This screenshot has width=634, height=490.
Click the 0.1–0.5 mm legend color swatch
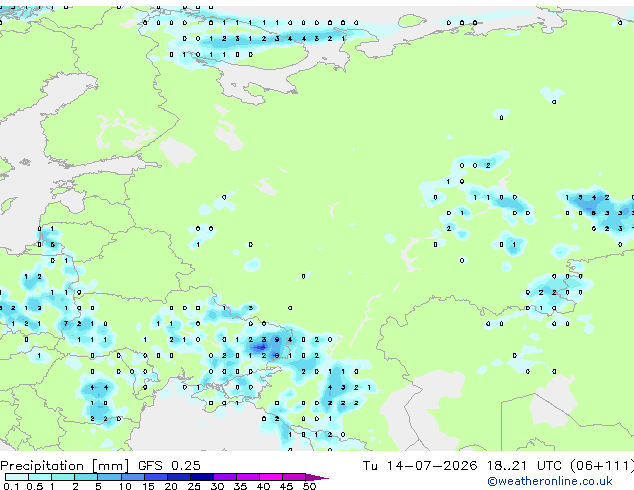pos(17,477)
